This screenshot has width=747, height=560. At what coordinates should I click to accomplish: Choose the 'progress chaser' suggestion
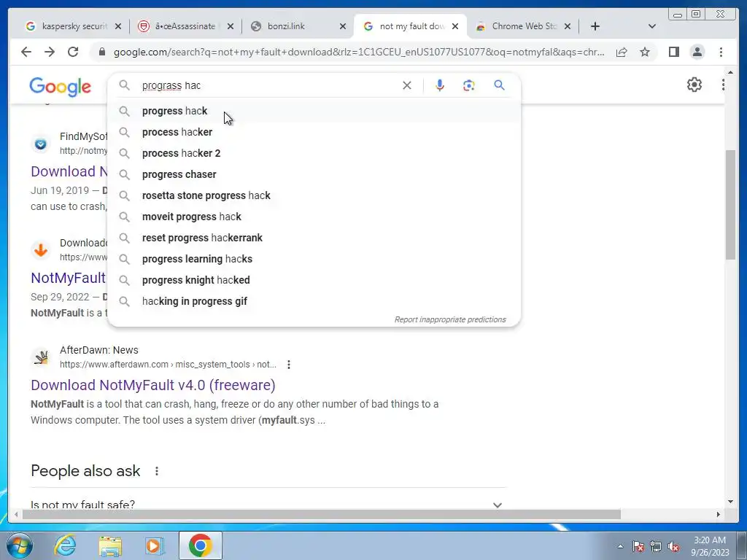pos(314,174)
